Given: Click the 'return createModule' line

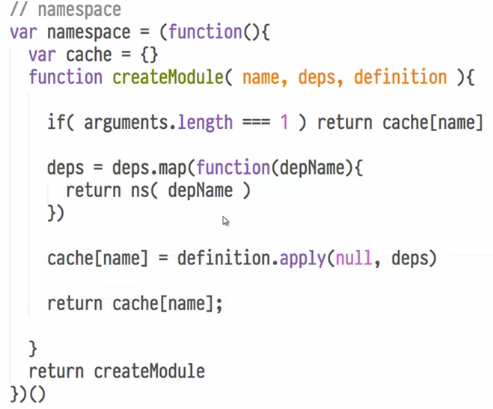Looking at the screenshot, I should 117,371.
